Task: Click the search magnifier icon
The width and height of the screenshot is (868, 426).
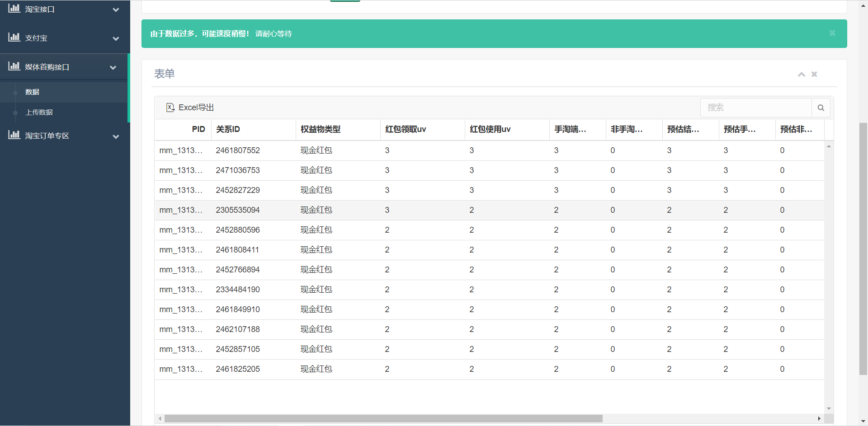Action: tap(821, 108)
